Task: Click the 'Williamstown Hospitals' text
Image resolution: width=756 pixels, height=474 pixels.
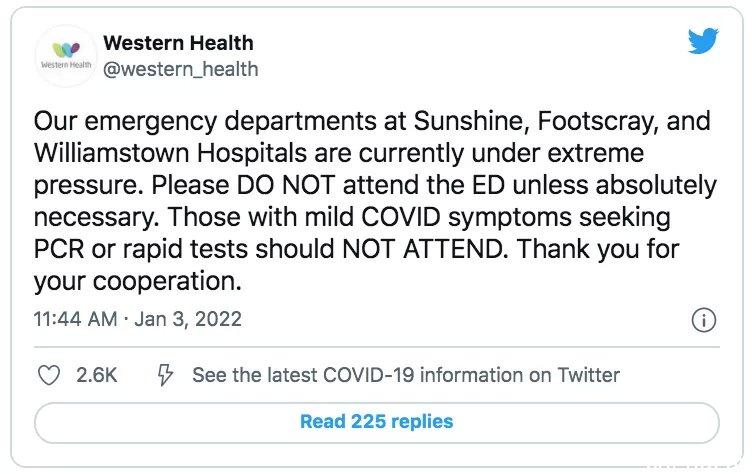Action: (x=170, y=153)
